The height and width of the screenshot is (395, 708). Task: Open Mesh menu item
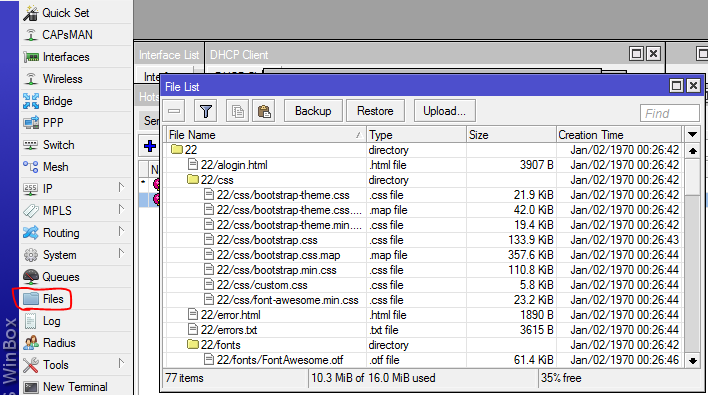76,167
